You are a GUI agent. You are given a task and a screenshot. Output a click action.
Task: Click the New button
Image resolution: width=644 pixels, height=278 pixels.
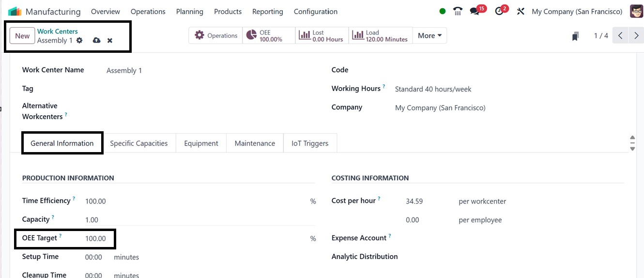[x=22, y=35]
